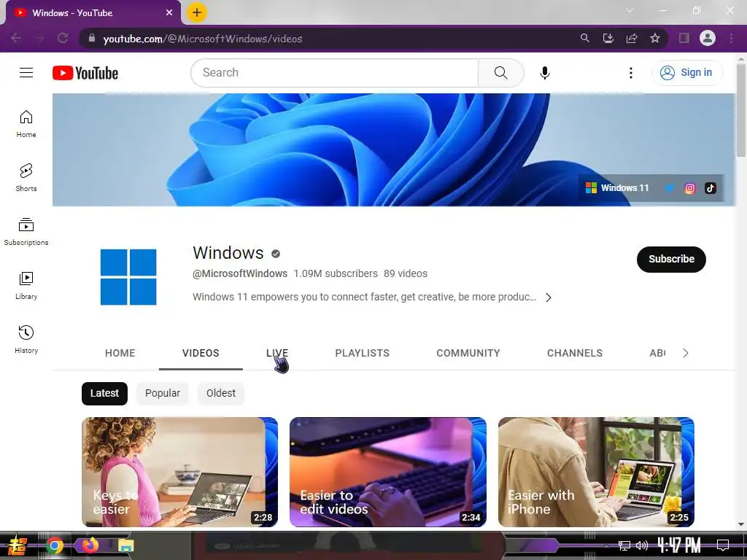Open Library in sidebar
This screenshot has height=560, width=747.
26,285
